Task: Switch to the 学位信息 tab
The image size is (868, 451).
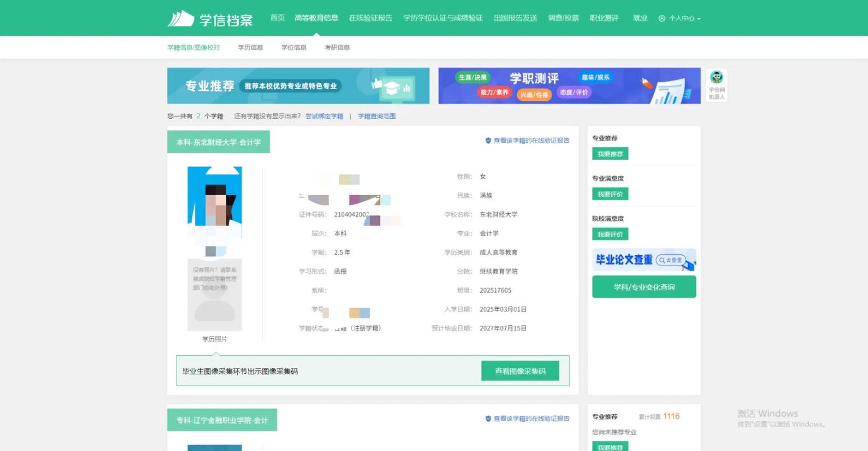Action: pyautogui.click(x=294, y=47)
